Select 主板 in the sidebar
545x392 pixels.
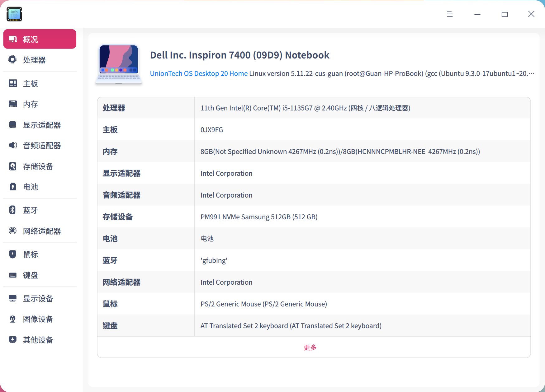point(40,83)
